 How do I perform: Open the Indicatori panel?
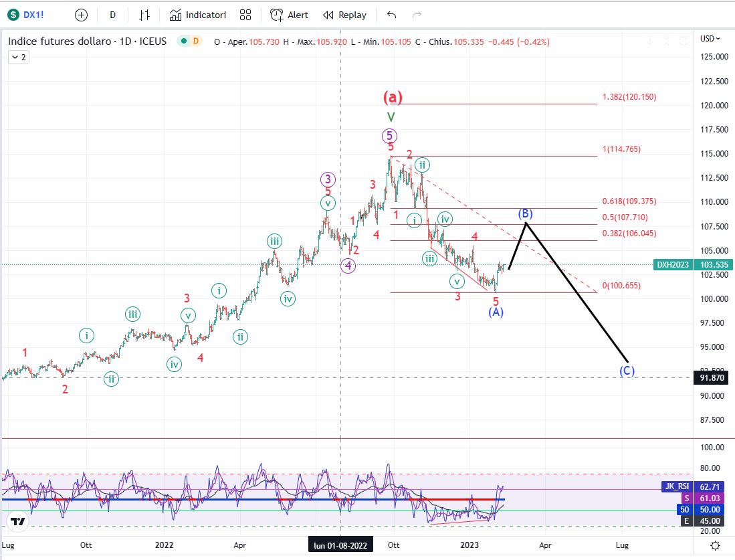(198, 15)
